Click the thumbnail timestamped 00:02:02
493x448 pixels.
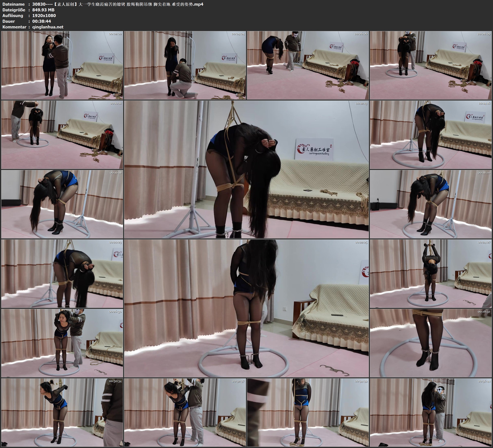[x=62, y=65]
